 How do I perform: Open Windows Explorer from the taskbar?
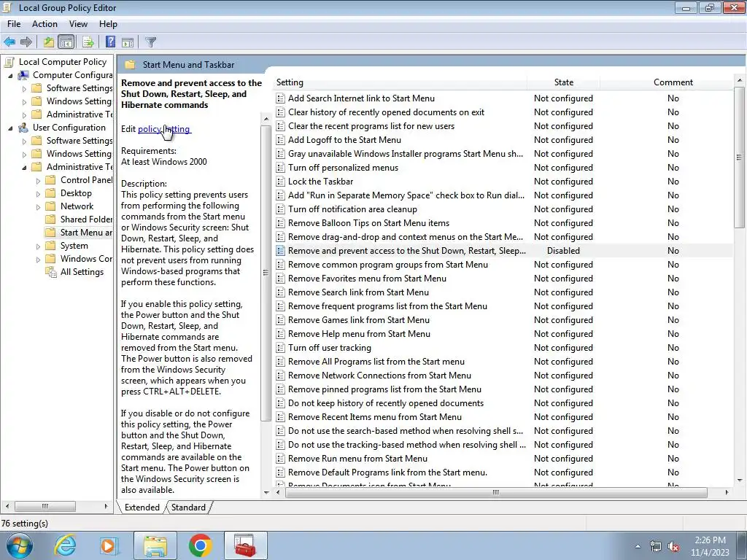coord(155,545)
